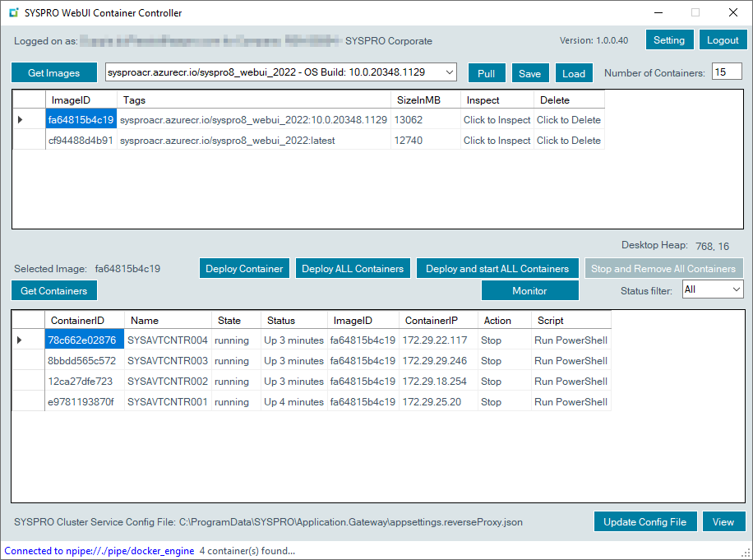
Task: Open the Monitor window
Action: [529, 290]
